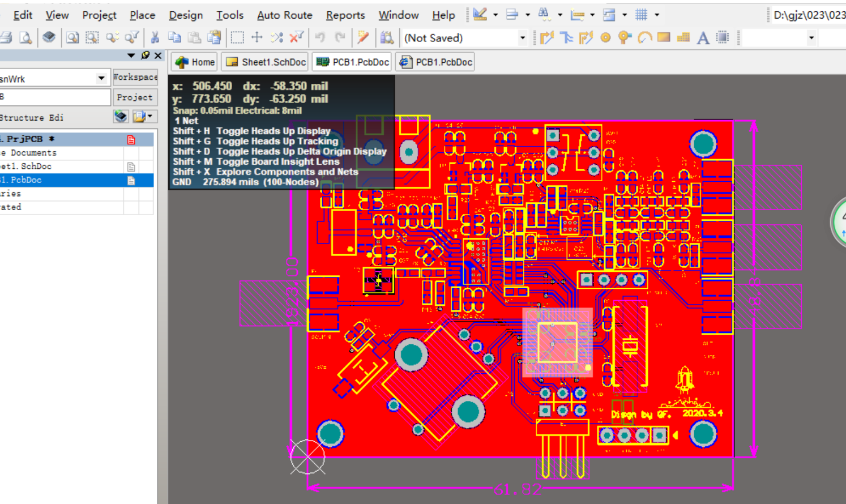Viewport: 846px width, 504px height.
Task: Open the Project menu
Action: [99, 15]
